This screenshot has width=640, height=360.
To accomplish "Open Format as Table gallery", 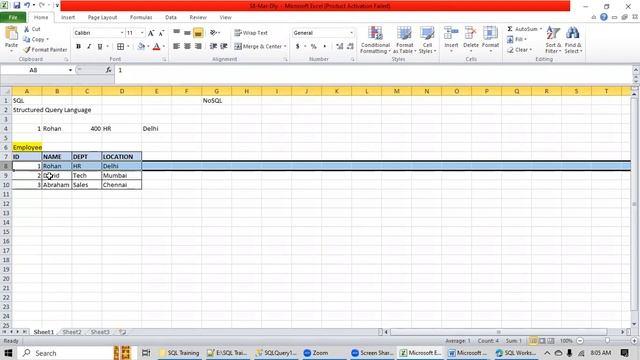I will click(x=404, y=40).
